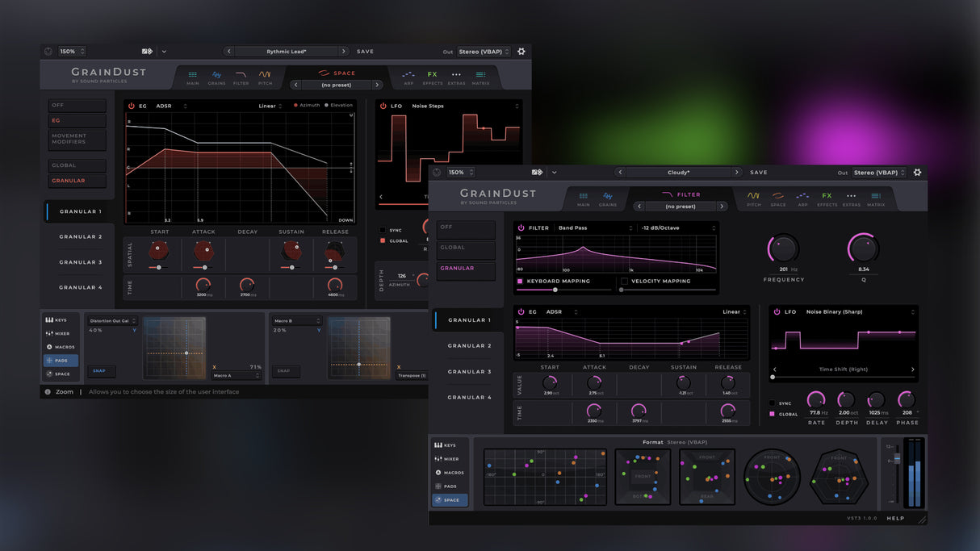Open the Space tab in Cloudy window
Screen dimensions: 980x551
click(x=778, y=198)
